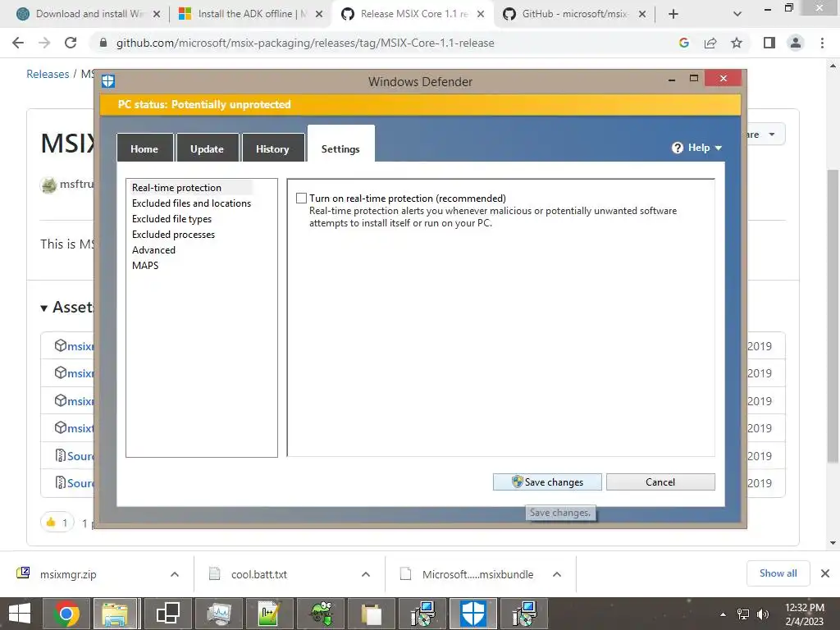
Task: Click Windows Defender shield title icon
Action: 108,81
